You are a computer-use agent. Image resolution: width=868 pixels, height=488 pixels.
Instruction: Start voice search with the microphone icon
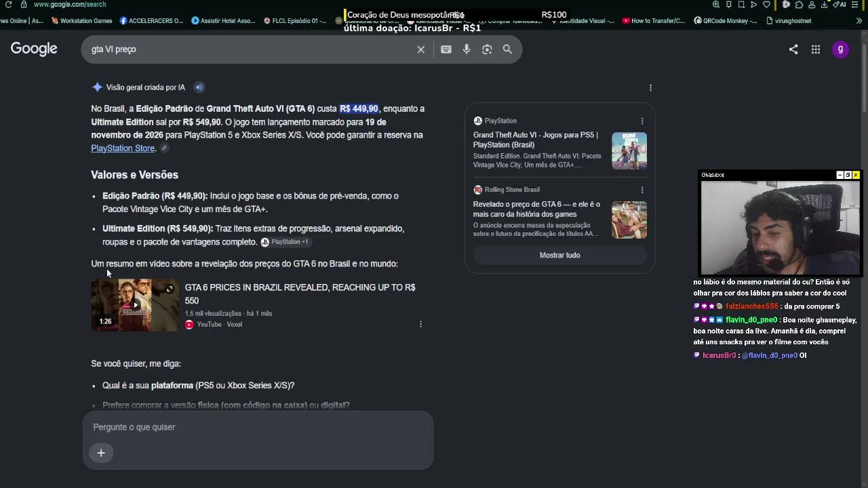point(467,49)
